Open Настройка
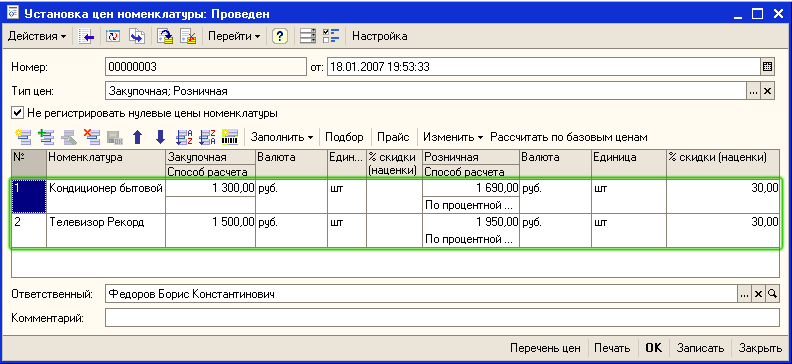The image size is (792, 364). pos(379,36)
